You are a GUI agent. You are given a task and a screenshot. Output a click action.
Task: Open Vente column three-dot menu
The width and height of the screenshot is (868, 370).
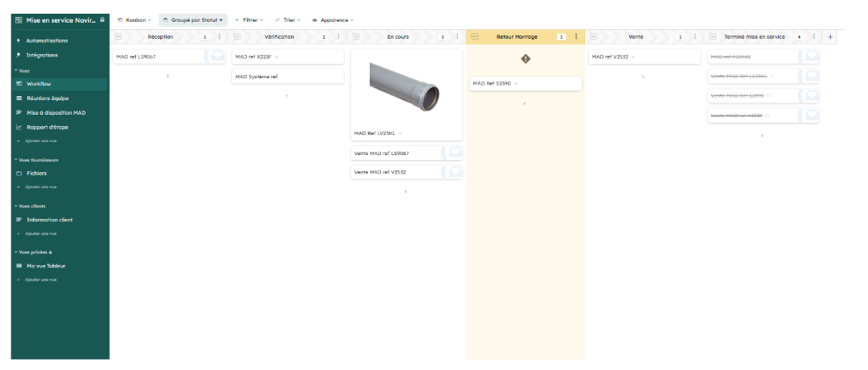point(695,36)
